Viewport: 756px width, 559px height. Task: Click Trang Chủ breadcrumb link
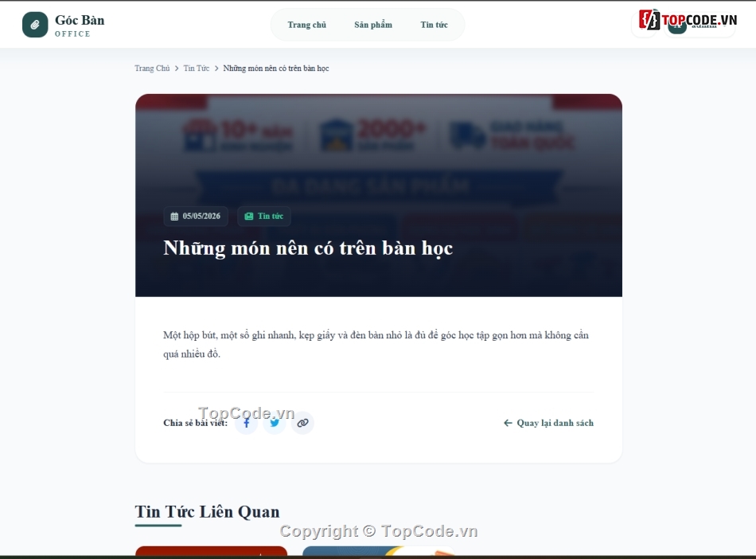[x=152, y=68]
